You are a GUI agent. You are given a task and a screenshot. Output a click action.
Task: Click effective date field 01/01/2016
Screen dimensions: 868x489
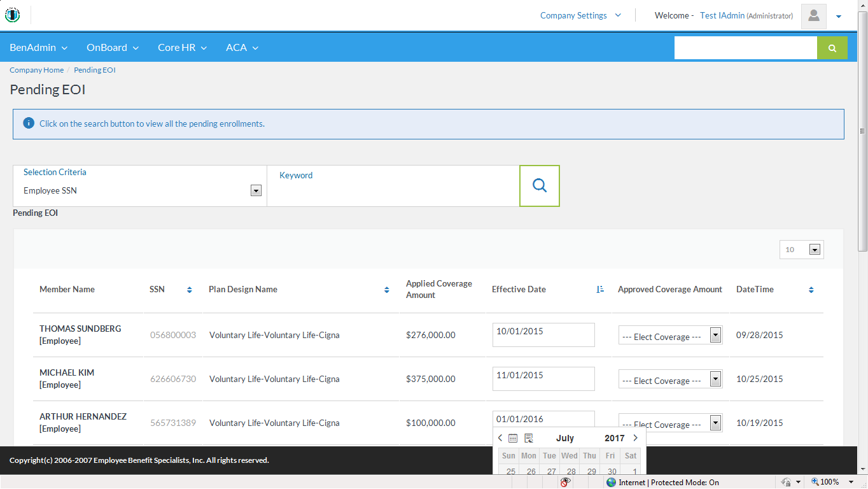tap(543, 419)
